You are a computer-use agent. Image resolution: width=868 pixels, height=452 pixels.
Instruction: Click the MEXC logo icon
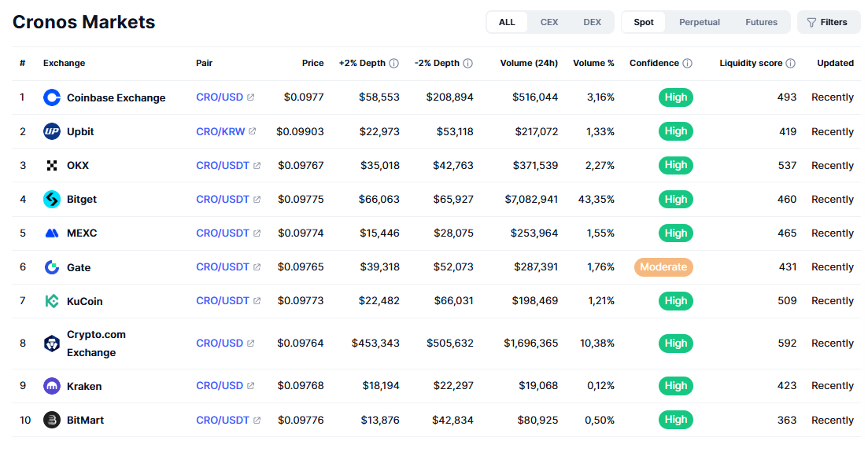tap(52, 233)
